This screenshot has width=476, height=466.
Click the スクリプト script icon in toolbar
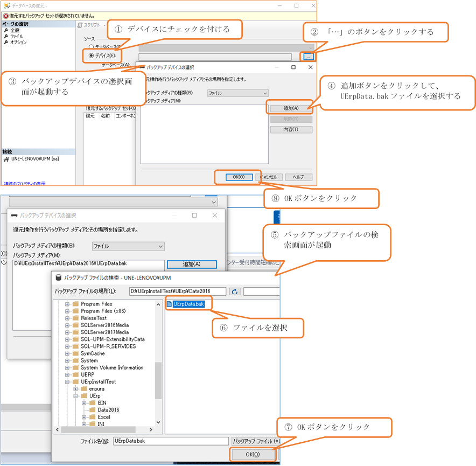click(80, 25)
